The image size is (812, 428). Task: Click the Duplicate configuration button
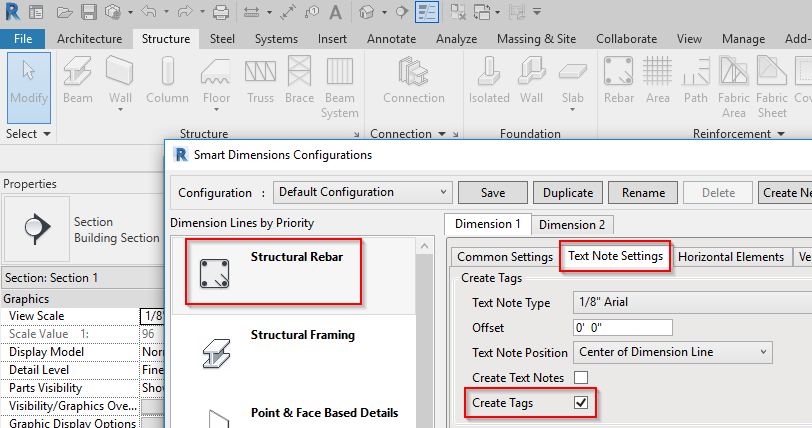click(x=568, y=193)
